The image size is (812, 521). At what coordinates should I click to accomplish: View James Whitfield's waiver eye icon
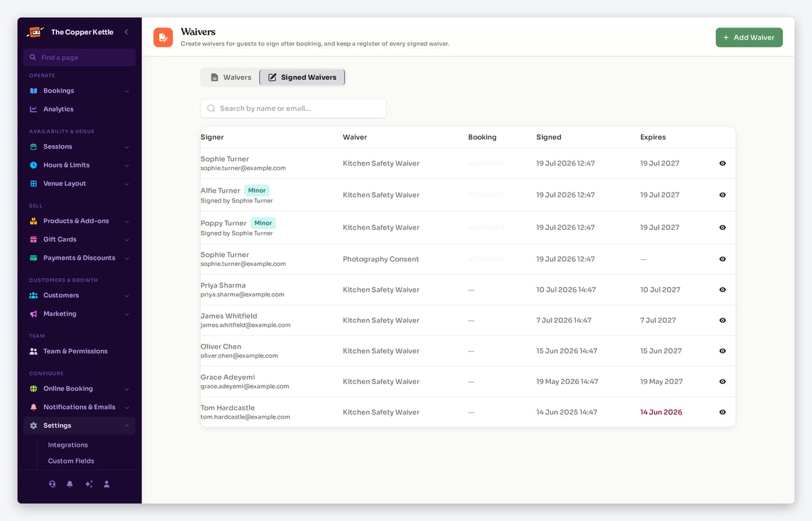click(722, 320)
